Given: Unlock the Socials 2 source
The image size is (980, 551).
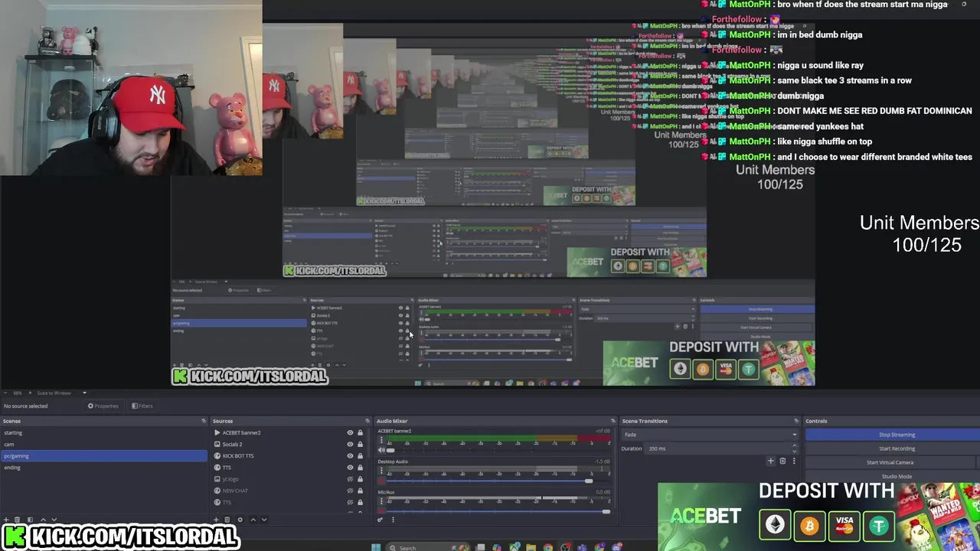Looking at the screenshot, I should (x=360, y=444).
